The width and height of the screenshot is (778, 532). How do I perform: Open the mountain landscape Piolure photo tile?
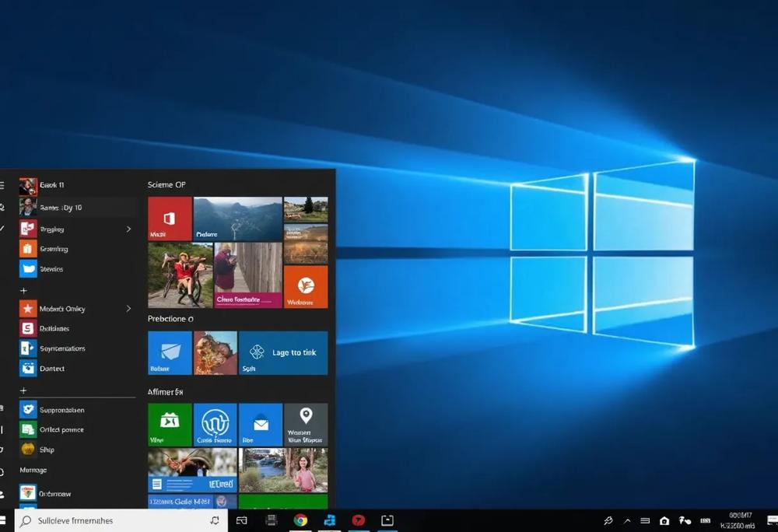(237, 219)
